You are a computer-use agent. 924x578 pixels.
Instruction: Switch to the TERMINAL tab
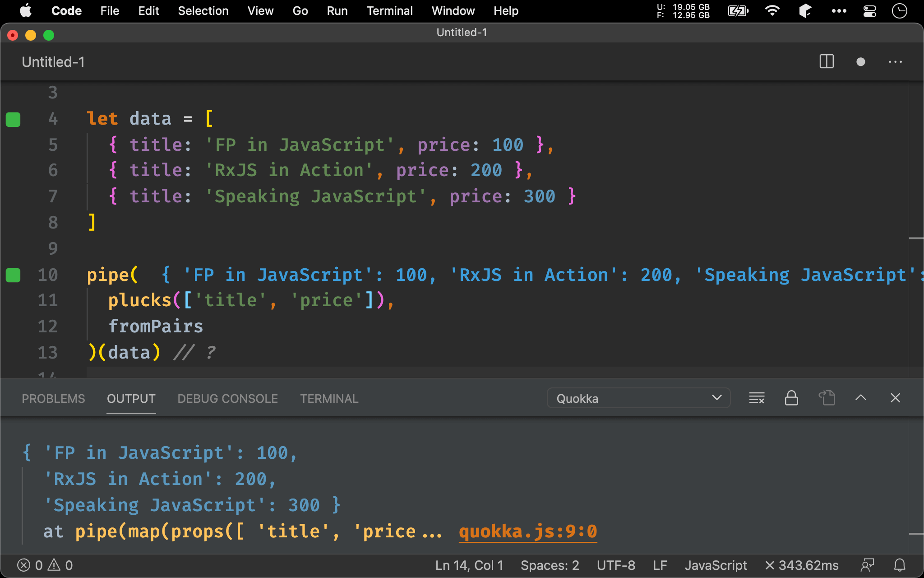[330, 399]
